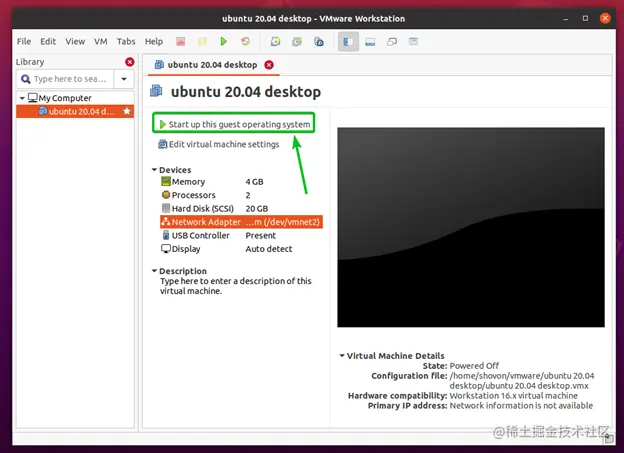Select the Network Adapter device row
624x453 pixels.
241,222
